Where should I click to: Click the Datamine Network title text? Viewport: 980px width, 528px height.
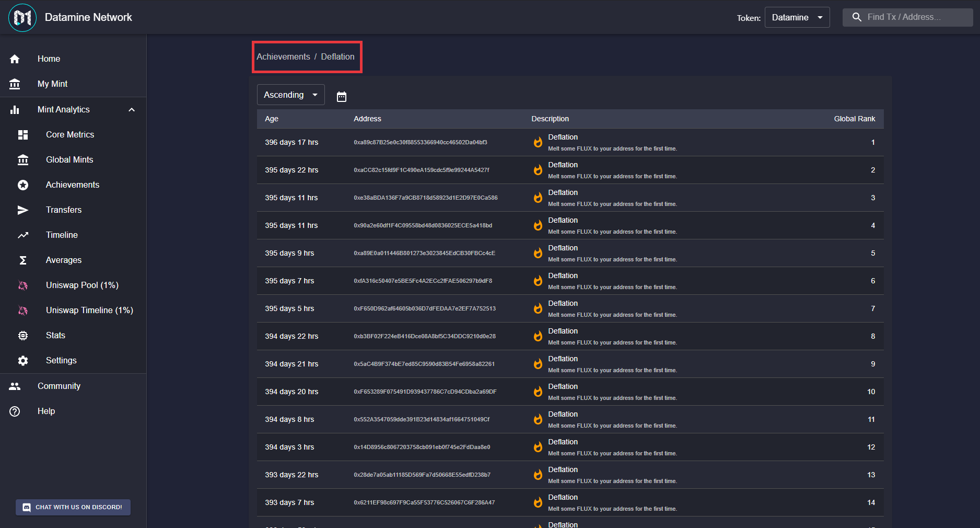tap(88, 17)
